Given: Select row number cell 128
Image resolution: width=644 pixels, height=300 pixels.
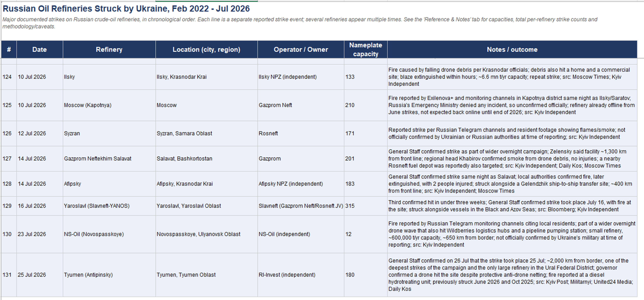Looking at the screenshot, I should (x=9, y=184).
